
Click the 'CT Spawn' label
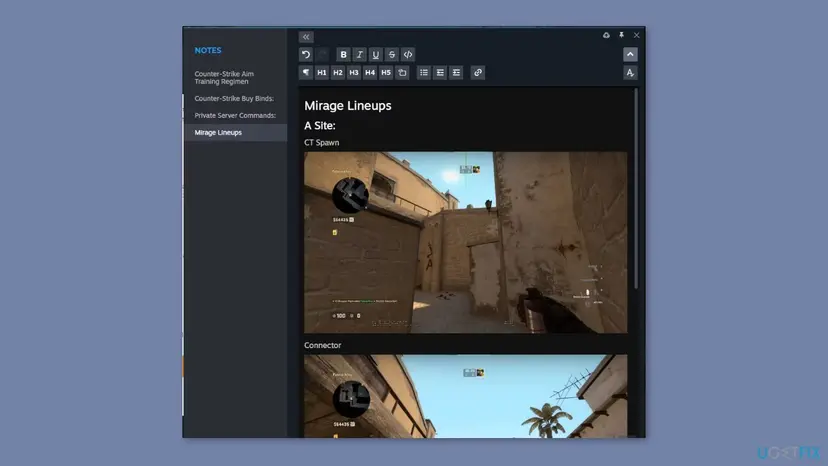(322, 143)
